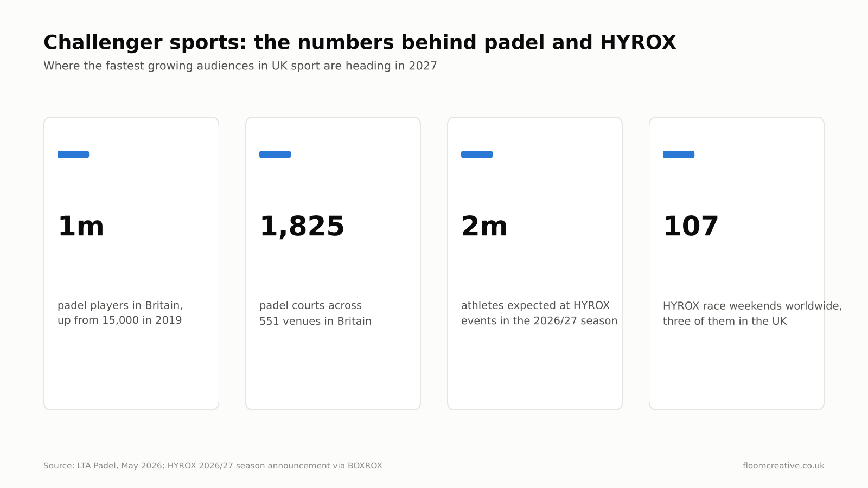
Task: Select text 'three of them in the UK'
Action: click(725, 321)
